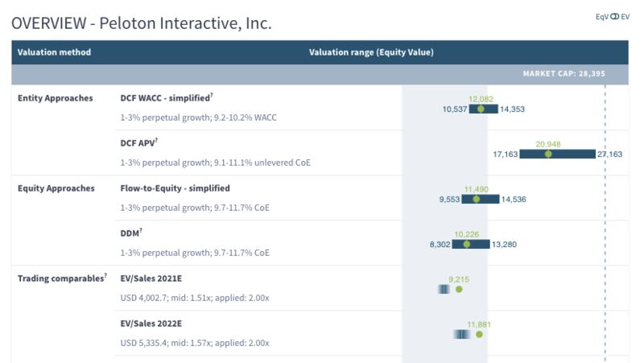The width and height of the screenshot is (644, 363).
Task: Click green midpoint dot on DCF APV bar
Action: pos(548,153)
